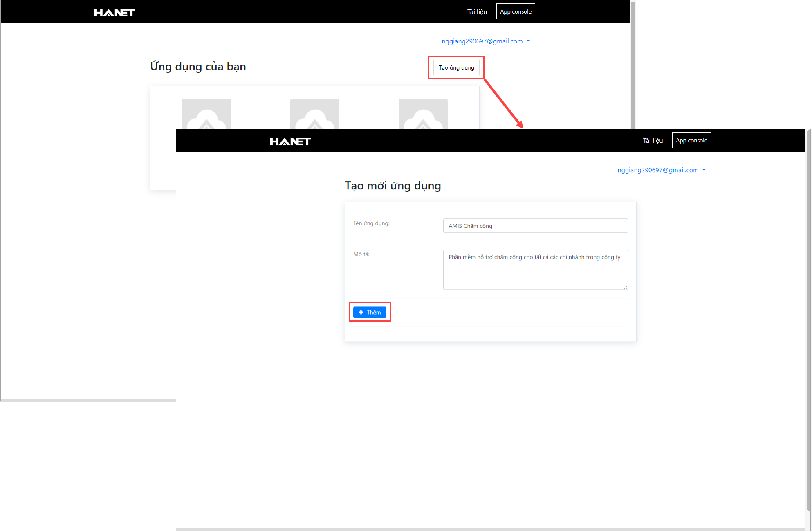
Task: Open Tài liệu in front window navbar
Action: click(653, 141)
